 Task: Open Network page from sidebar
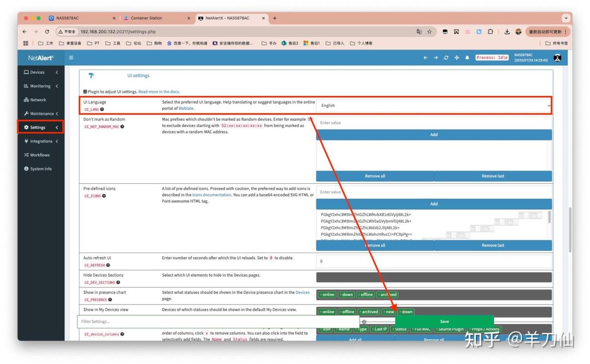(38, 100)
